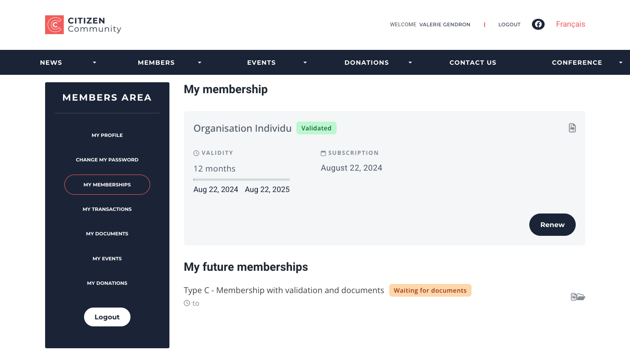Image resolution: width=630 pixels, height=364 pixels.
Task: Click the white Logout button in the sidebar
Action: 107,317
